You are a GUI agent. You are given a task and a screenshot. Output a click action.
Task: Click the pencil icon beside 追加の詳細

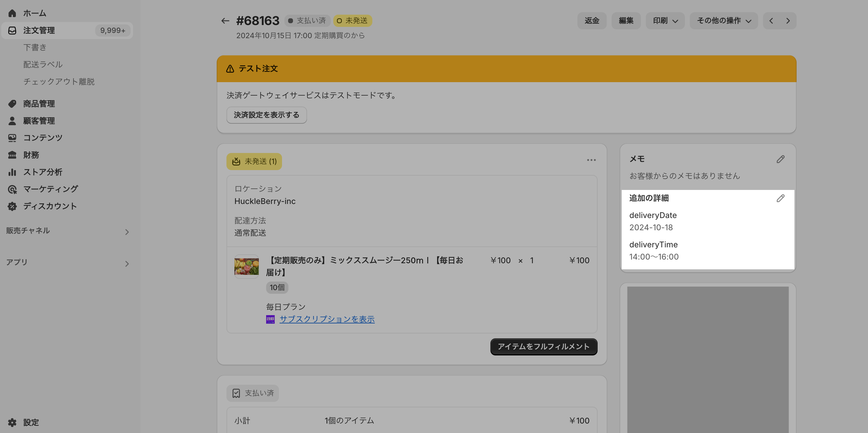click(x=780, y=198)
